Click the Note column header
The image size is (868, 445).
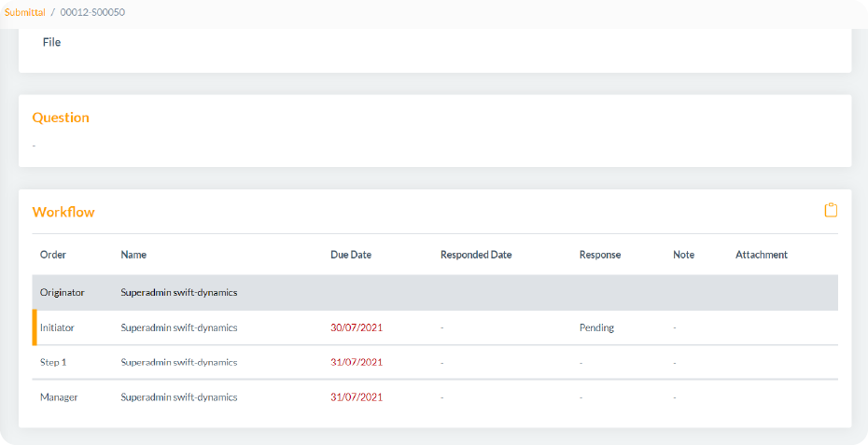683,256
